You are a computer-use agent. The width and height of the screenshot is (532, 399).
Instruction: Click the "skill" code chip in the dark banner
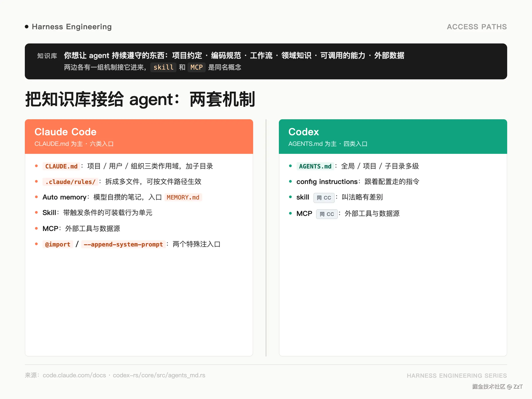[163, 67]
